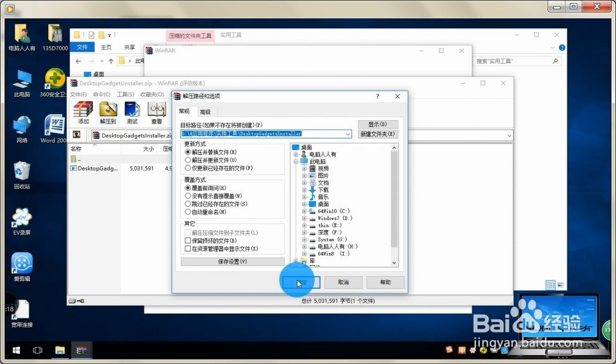Image resolution: width=616 pixels, height=364 pixels.
Task: Click the 显示(D) button
Action: [x=378, y=125]
